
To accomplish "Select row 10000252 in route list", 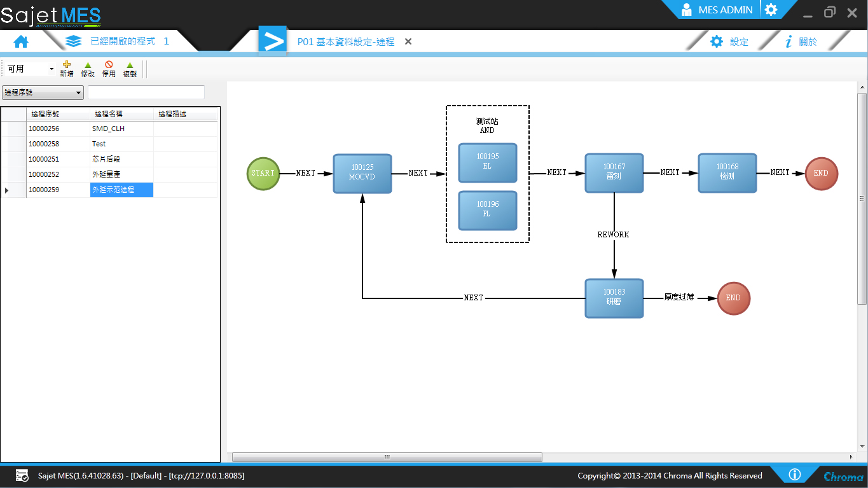I will [x=109, y=174].
